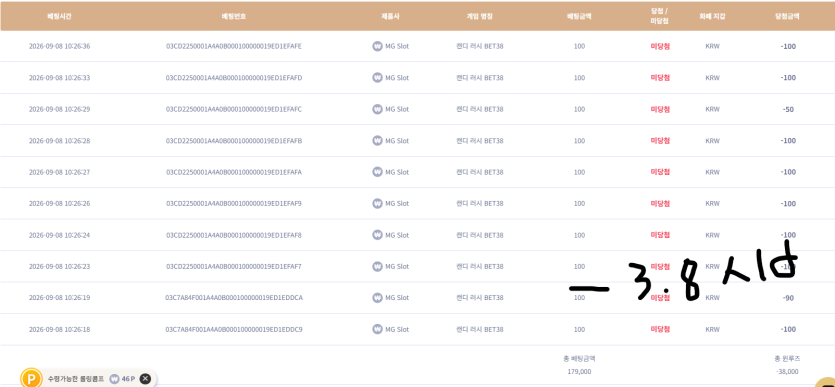Dismiss the 수령가능한 롤링콤프 popup with X
This screenshot has width=835, height=387.
(145, 379)
